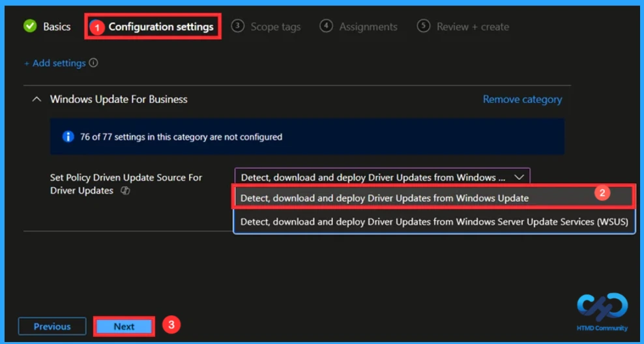Click Windows Update For Business heading text

click(x=119, y=99)
